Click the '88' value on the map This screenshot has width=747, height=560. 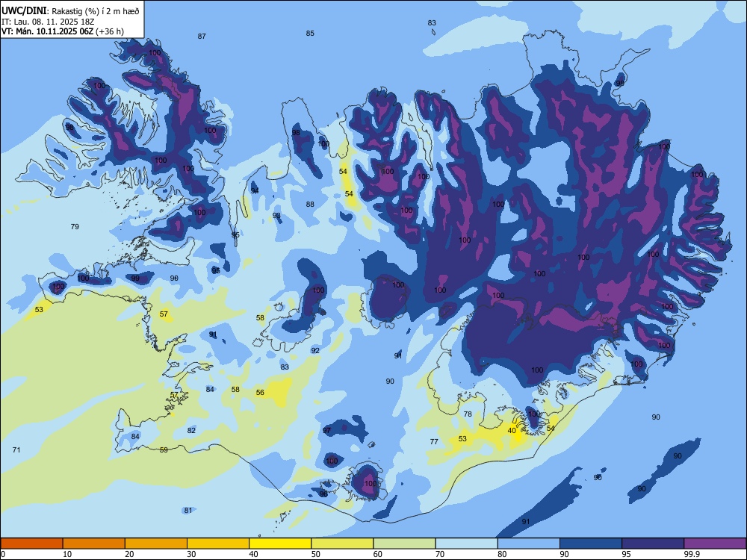pos(310,205)
